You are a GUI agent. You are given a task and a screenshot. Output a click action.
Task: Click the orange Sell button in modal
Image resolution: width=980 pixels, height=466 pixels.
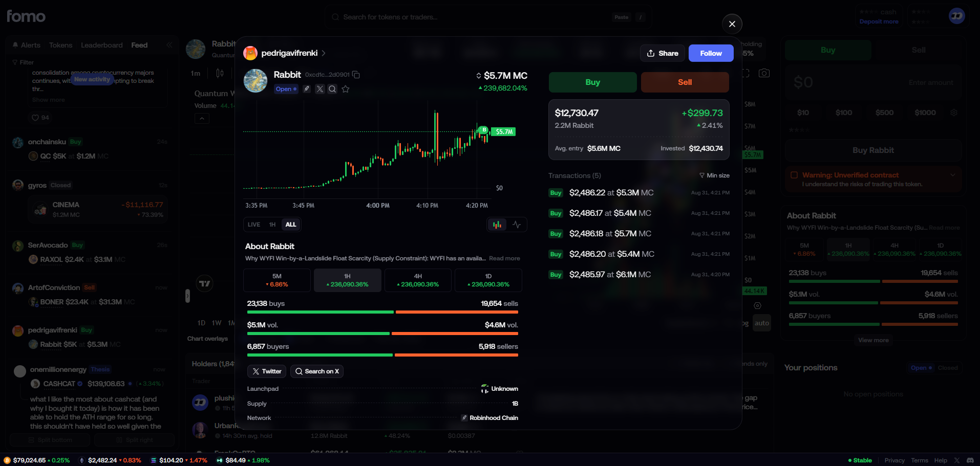coord(685,82)
